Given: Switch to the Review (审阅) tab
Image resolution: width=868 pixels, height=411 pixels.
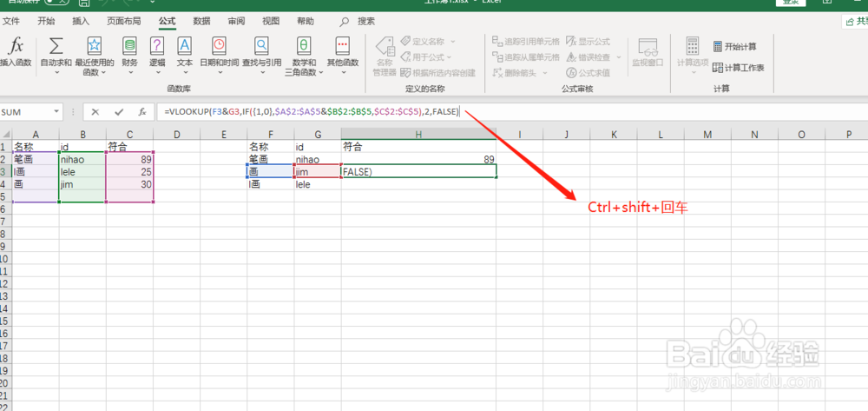Looking at the screenshot, I should coord(236,22).
